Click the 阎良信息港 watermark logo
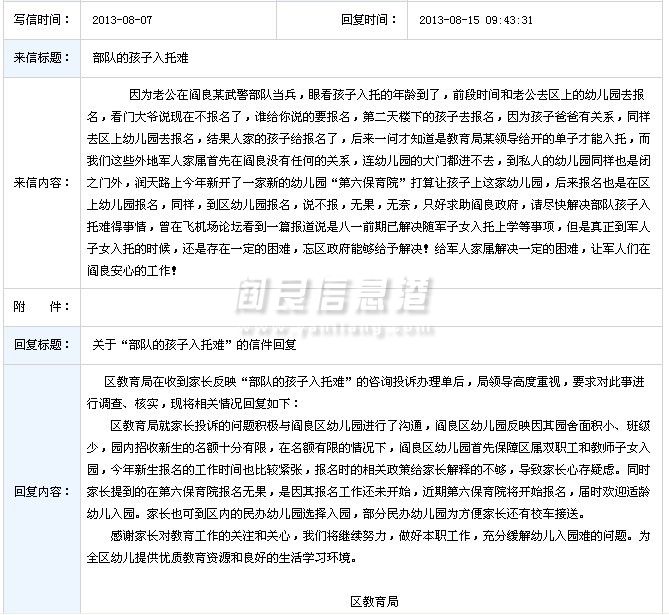Image resolution: width=669 pixels, height=615 pixels. (x=333, y=294)
